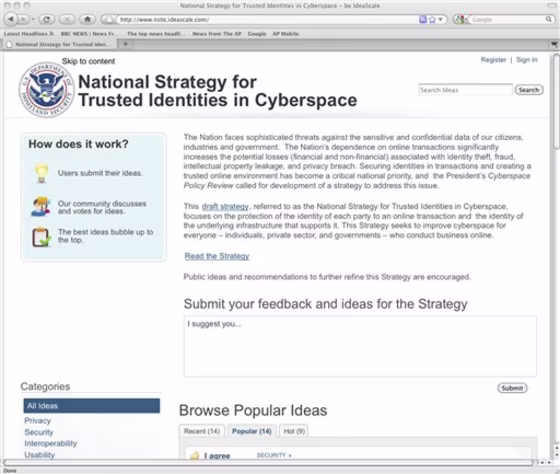Open the back-forward history dropdown arrow
This screenshot has height=474, width=560.
click(33, 19)
